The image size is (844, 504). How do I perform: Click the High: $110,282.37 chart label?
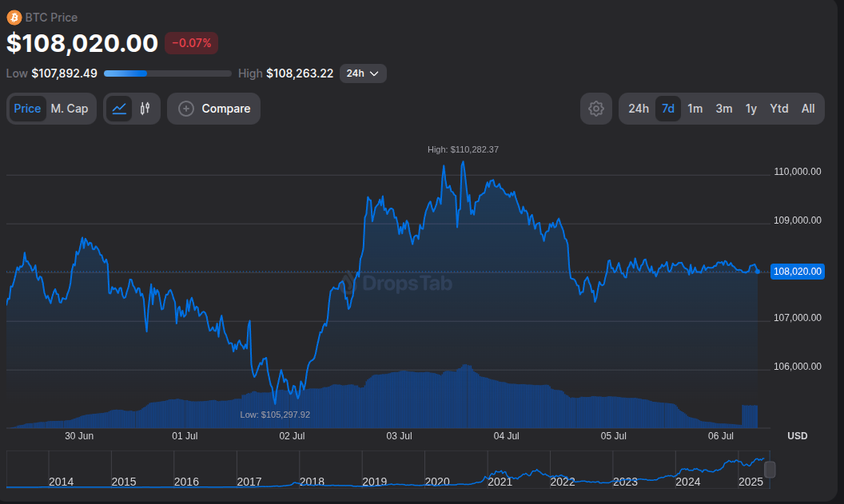(463, 149)
